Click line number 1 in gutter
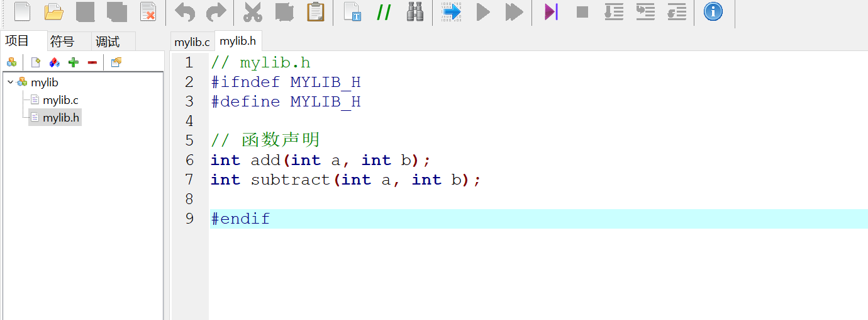868x320 pixels. [189, 63]
